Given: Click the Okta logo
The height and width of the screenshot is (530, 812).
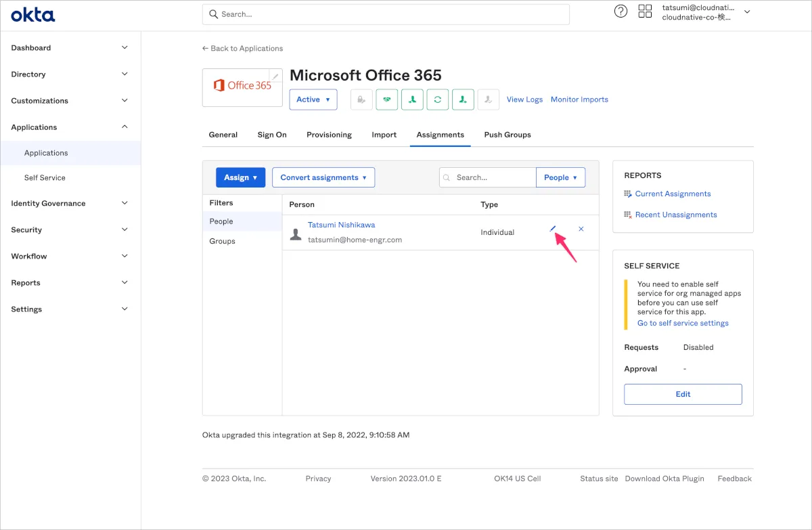Looking at the screenshot, I should tap(32, 14).
